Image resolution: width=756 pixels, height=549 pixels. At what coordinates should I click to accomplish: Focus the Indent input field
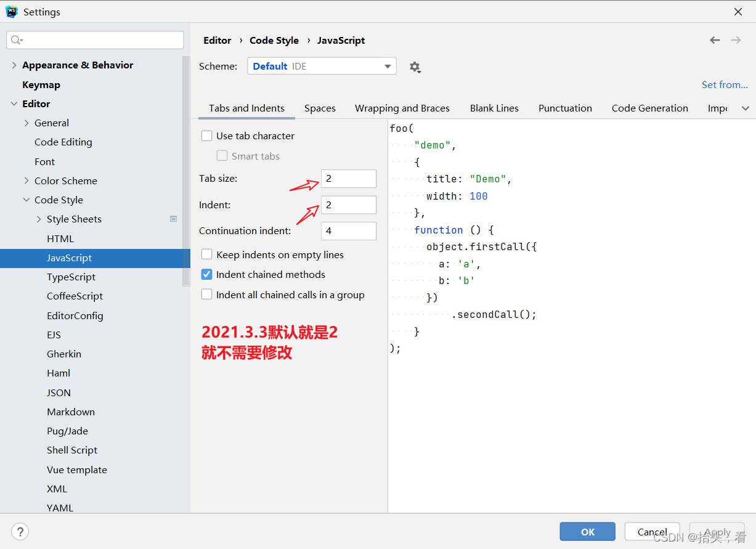[349, 205]
